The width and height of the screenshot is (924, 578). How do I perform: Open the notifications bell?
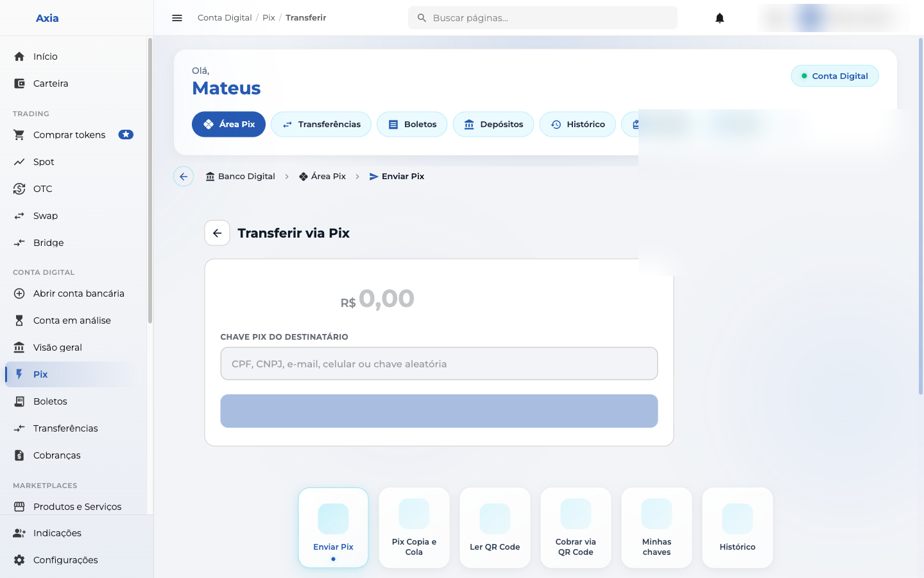point(720,18)
